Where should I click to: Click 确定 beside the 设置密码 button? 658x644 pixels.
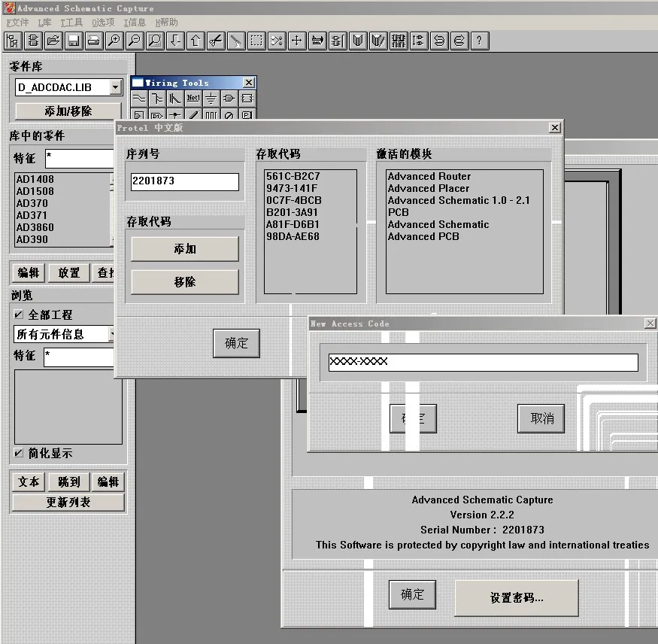(412, 594)
